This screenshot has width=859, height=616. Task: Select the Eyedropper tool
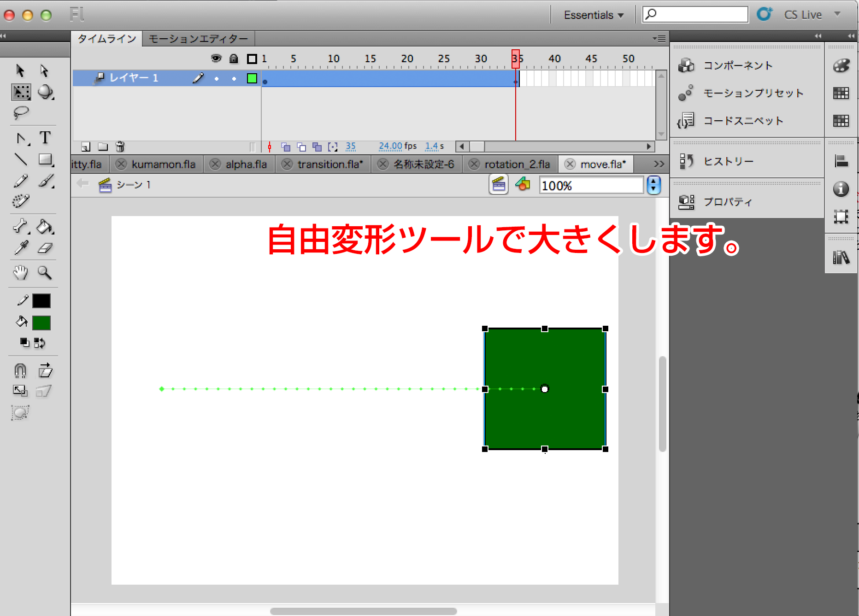click(21, 248)
